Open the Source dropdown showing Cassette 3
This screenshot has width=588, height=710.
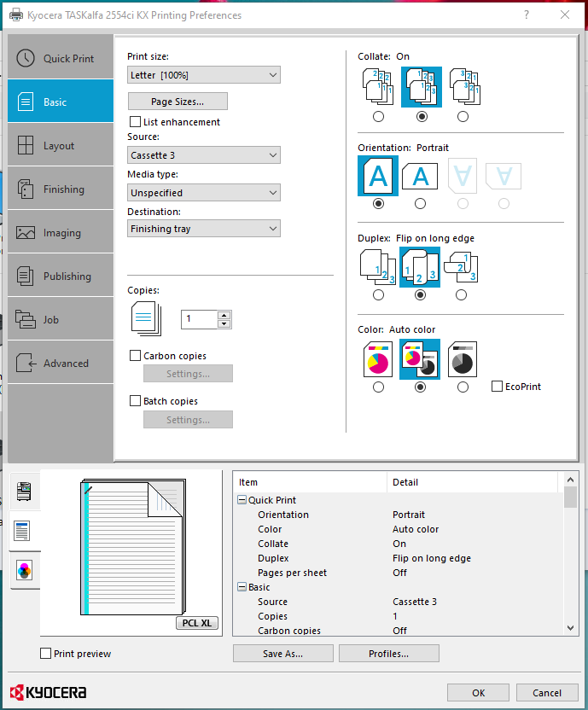coord(204,154)
